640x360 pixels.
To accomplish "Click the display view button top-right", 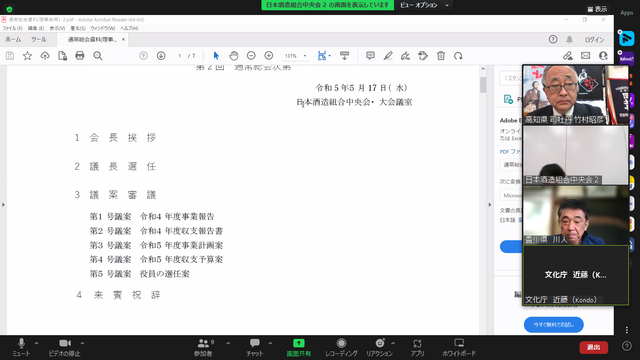I will 597,9.
